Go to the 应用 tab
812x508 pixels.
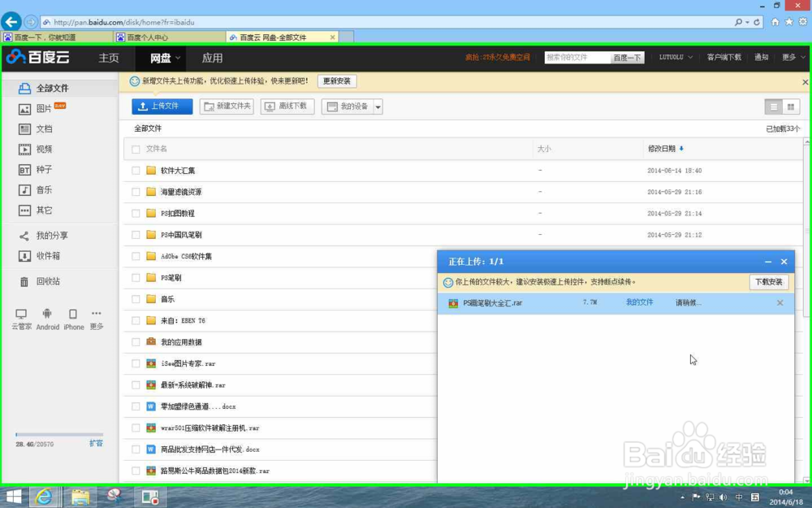coord(212,58)
